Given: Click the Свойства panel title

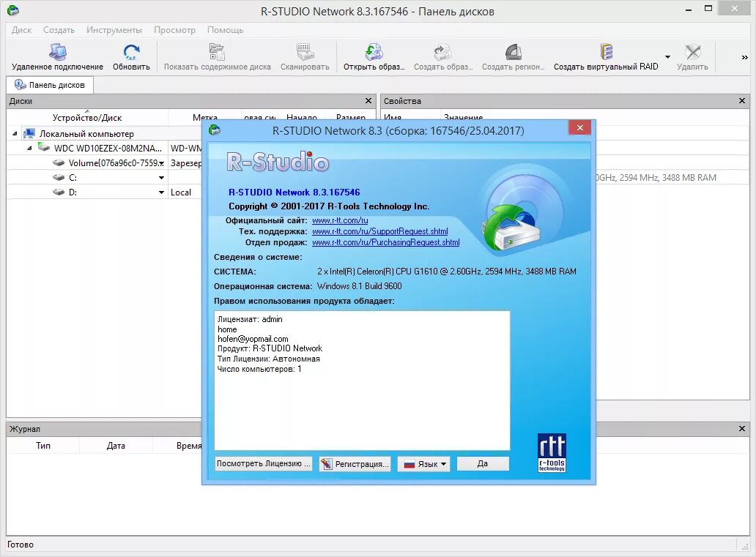Looking at the screenshot, I should [x=402, y=101].
